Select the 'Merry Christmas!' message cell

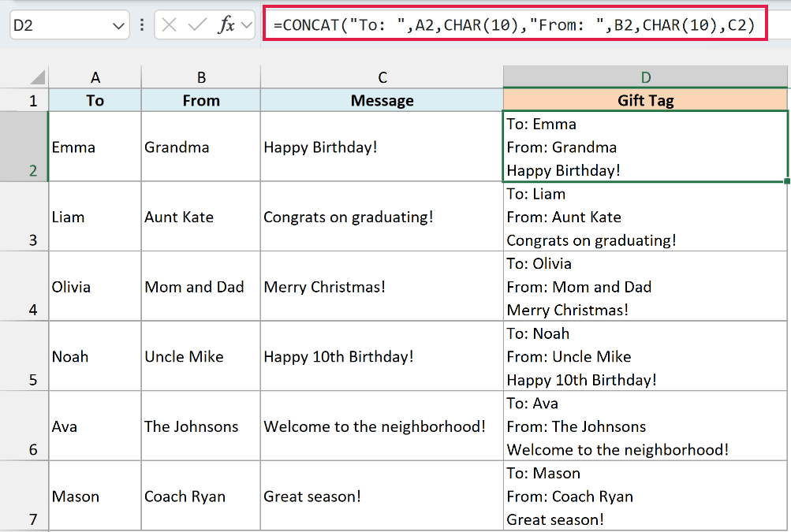[x=382, y=286]
